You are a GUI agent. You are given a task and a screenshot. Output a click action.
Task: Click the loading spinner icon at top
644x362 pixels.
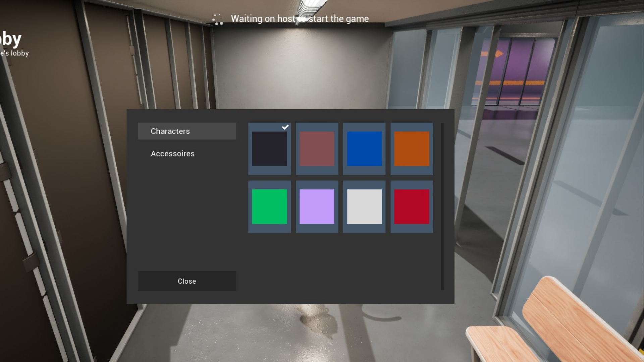218,19
